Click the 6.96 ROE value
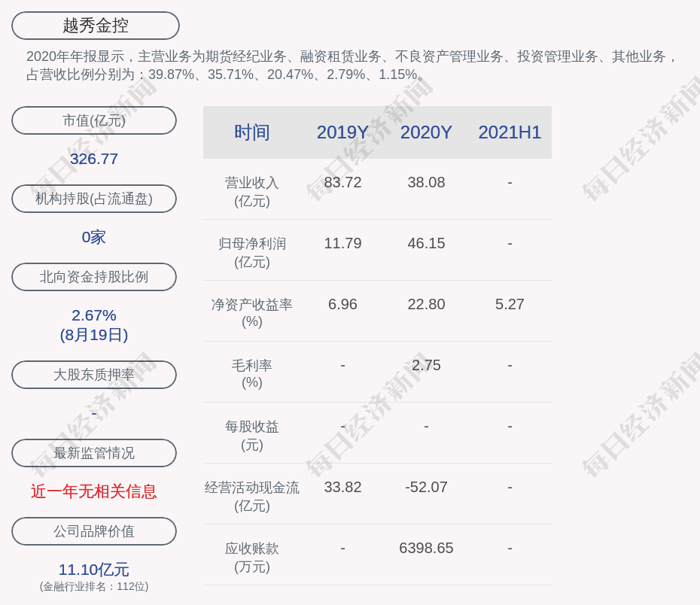This screenshot has height=605, width=700. click(x=342, y=304)
